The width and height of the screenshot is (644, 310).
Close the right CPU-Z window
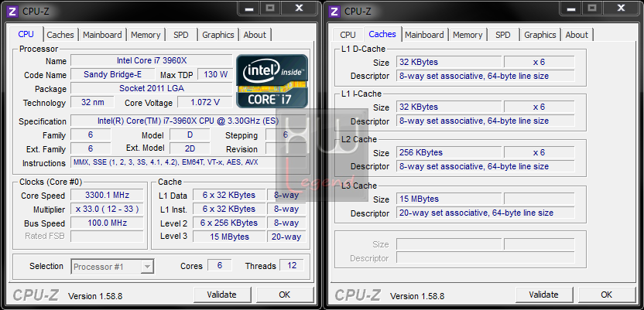[x=622, y=8]
